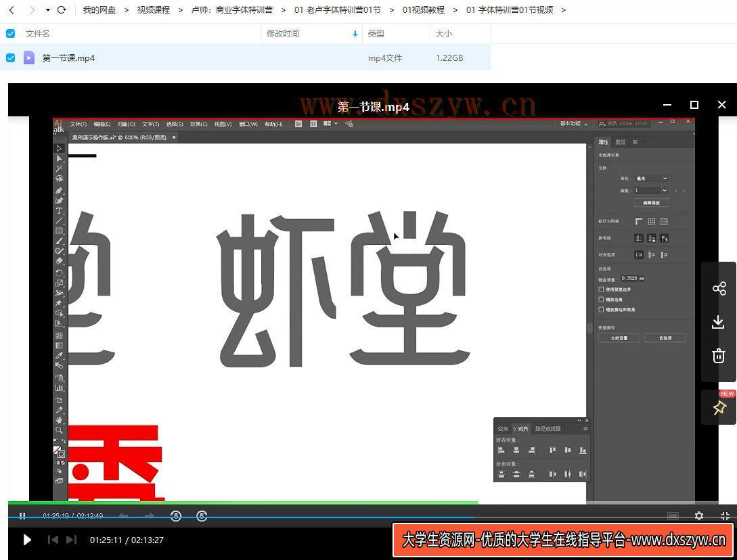Screen dimensions: 737x560
Task: Click the trash delete icon
Action: pos(719,356)
